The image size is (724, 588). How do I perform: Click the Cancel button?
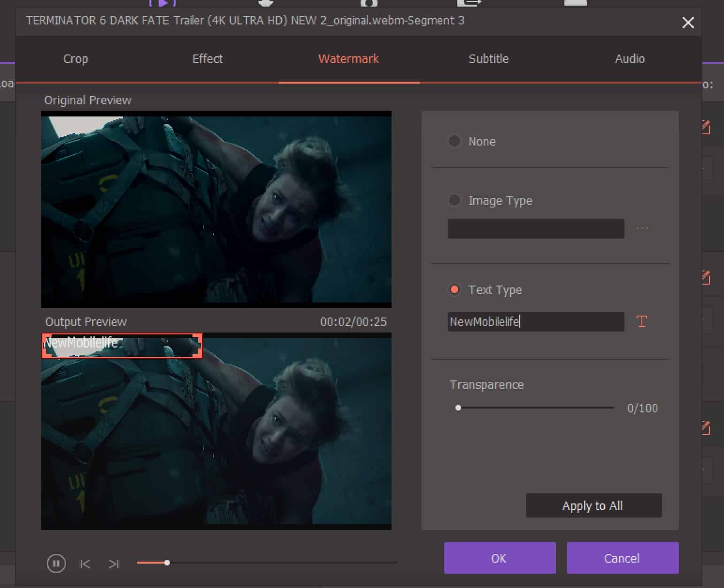coord(623,558)
